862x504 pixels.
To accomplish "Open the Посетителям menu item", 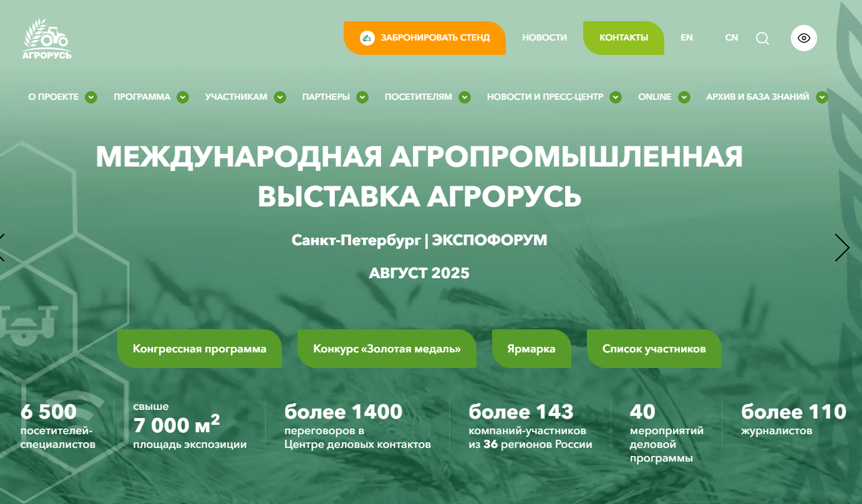I will click(419, 97).
